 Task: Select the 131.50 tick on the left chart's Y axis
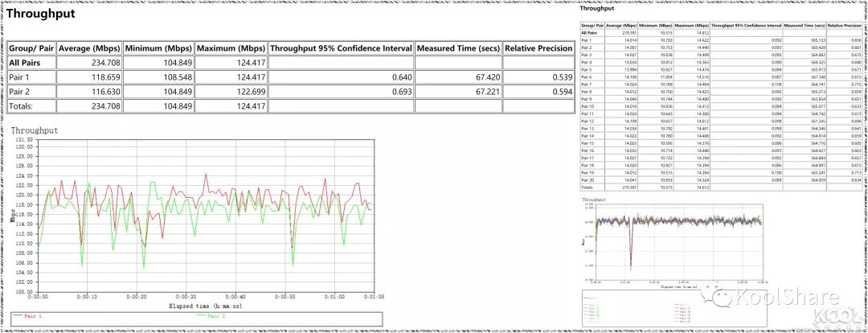point(24,140)
